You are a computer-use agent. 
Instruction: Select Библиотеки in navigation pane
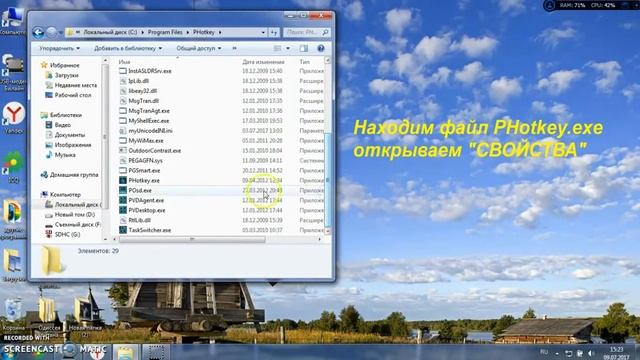[61, 115]
